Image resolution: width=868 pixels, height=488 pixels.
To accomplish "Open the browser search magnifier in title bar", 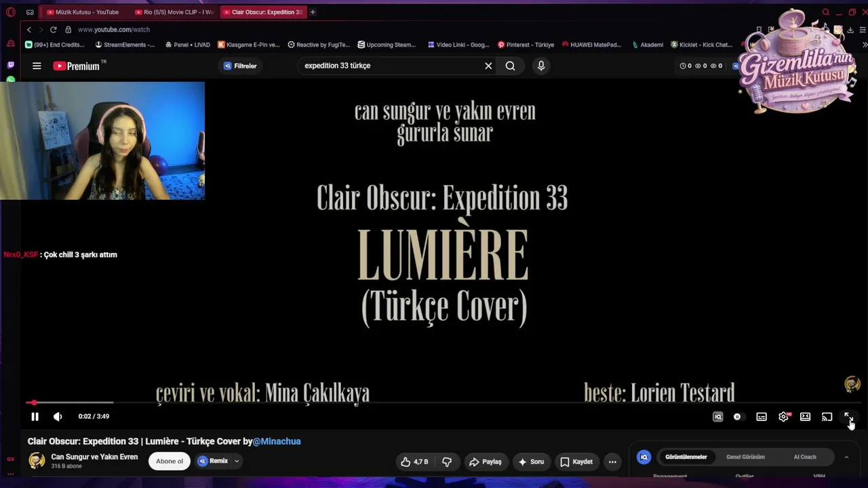I will [x=825, y=12].
